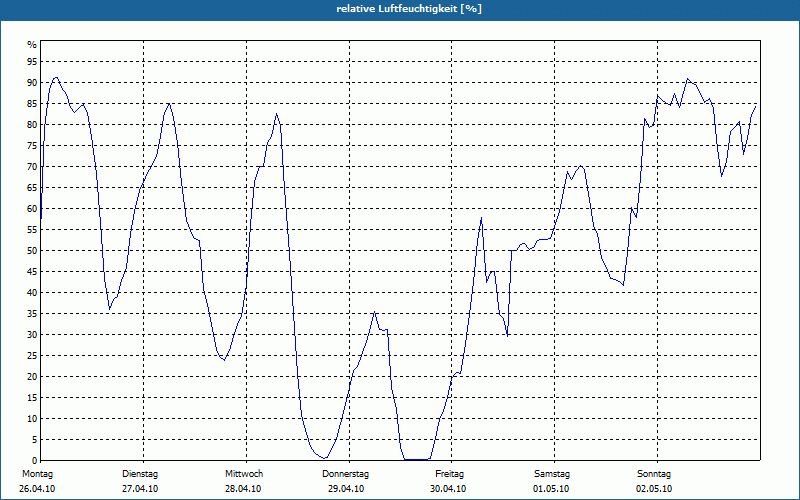
Task: Click the 'Donnerstag' day label
Action: pos(345,474)
